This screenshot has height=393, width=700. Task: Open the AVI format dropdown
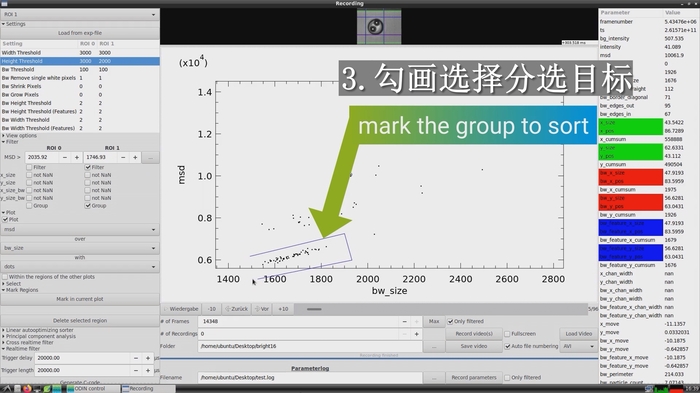(579, 346)
